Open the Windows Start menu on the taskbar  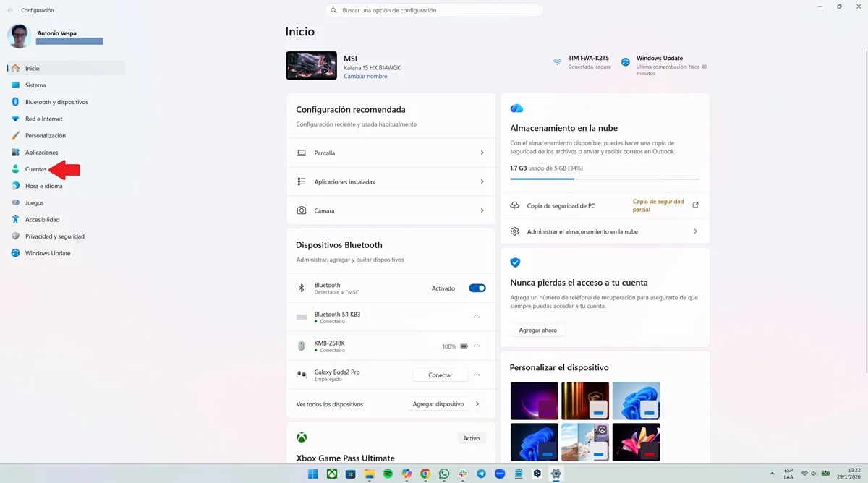313,474
